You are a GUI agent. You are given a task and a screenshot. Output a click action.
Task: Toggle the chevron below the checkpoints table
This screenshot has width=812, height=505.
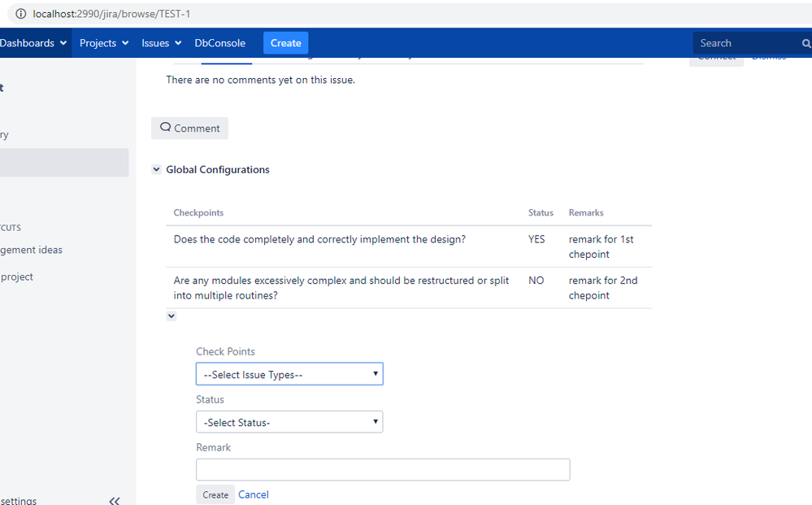(172, 316)
